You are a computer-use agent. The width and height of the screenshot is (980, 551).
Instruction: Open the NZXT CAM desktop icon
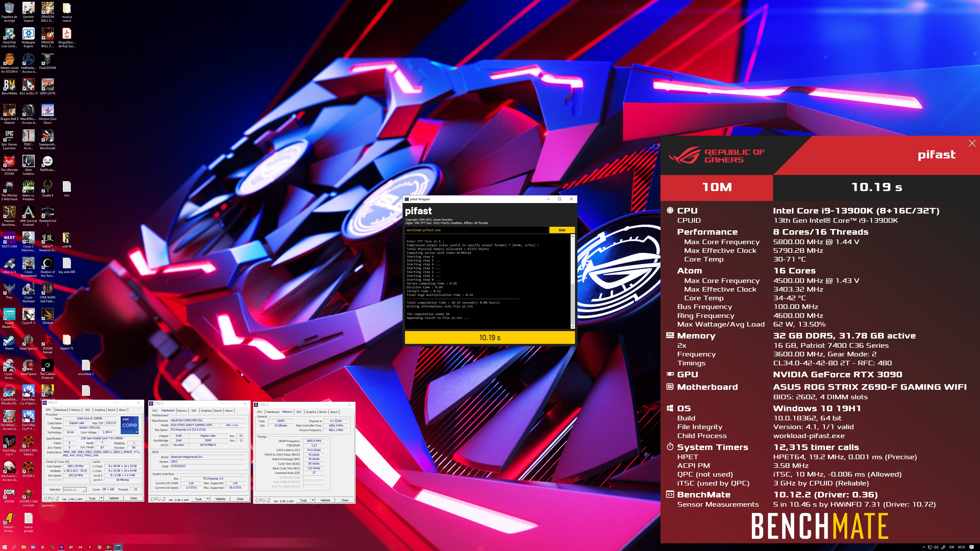pyautogui.click(x=9, y=240)
